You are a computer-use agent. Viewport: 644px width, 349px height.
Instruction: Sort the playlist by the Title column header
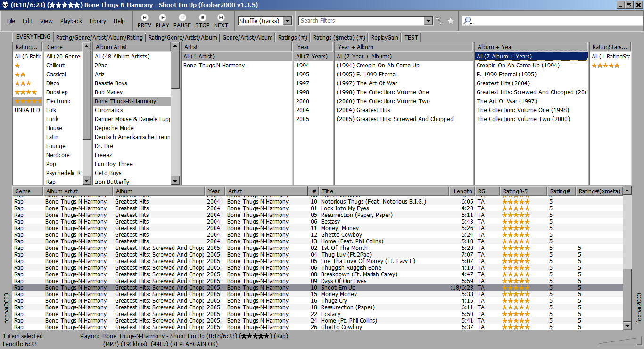coord(384,191)
